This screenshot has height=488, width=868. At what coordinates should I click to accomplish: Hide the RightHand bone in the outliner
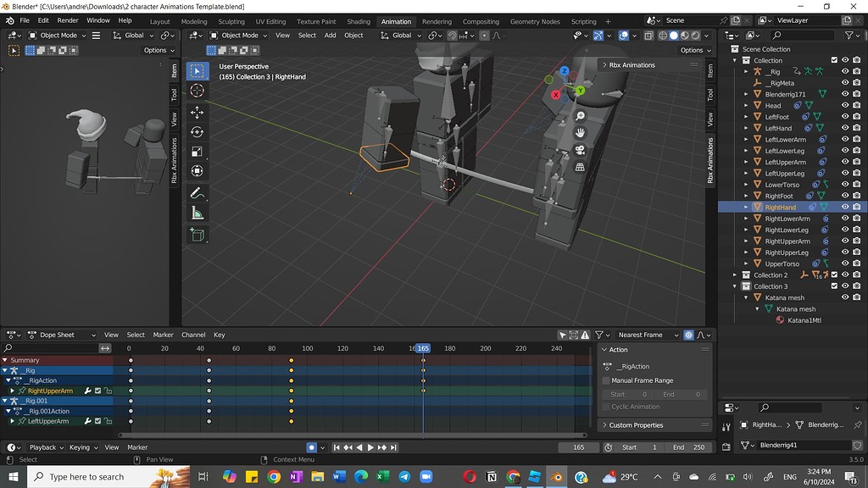tap(843, 207)
